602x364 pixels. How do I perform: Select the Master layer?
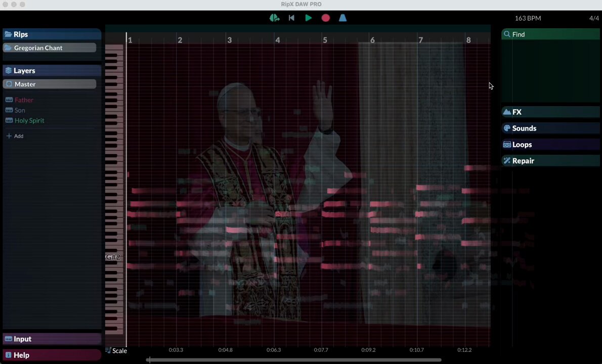tap(50, 84)
